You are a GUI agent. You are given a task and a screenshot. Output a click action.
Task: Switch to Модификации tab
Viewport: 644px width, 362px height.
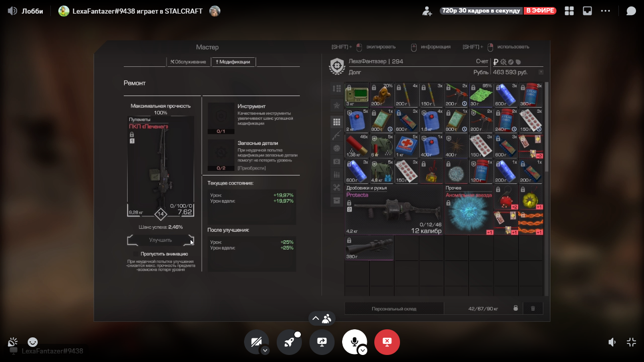click(233, 62)
